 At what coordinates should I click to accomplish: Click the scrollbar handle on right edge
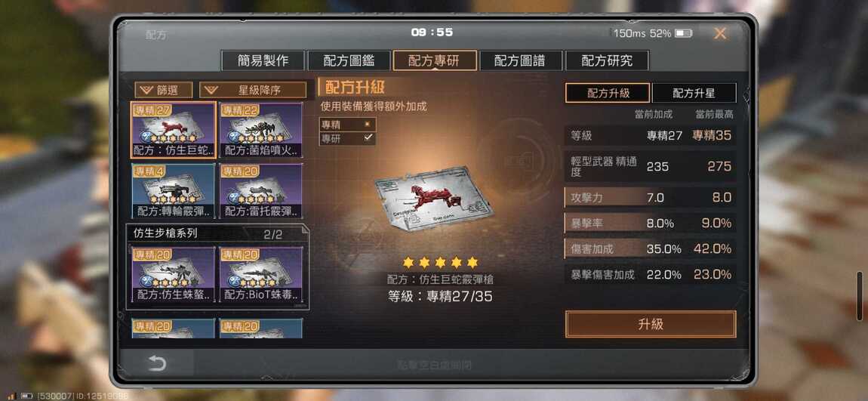859,288
